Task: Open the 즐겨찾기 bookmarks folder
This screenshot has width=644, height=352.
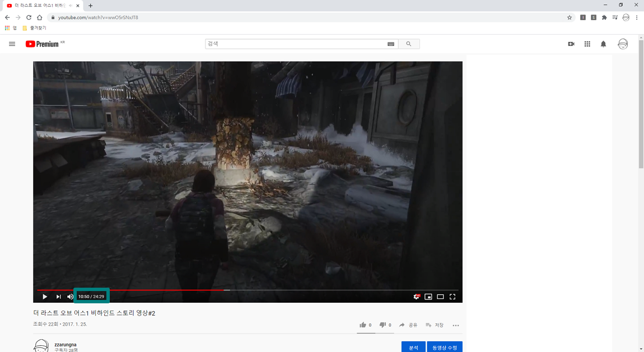Action: click(34, 28)
